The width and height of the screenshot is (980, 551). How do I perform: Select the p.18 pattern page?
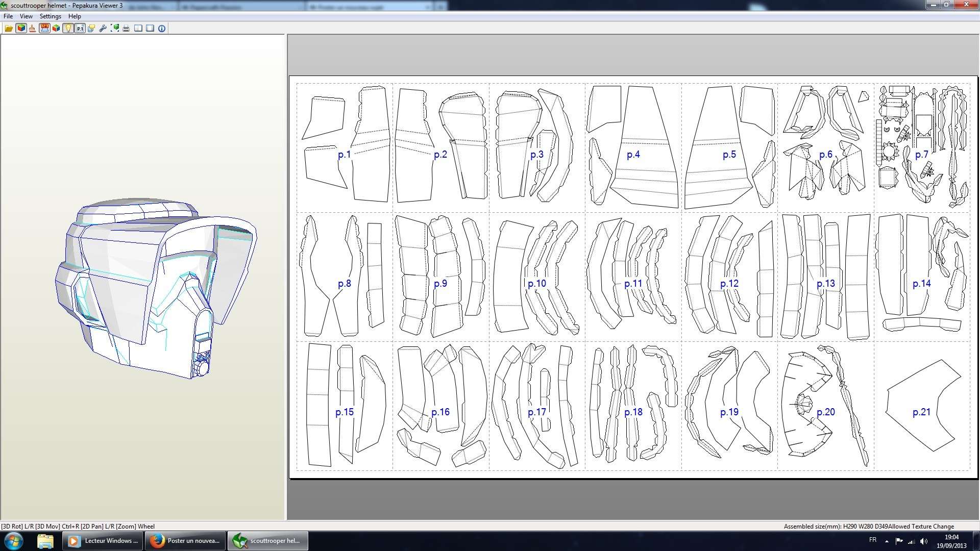click(633, 406)
